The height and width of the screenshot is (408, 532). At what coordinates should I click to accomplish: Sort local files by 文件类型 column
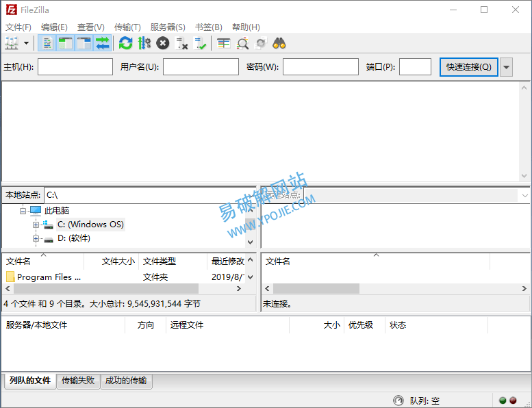click(x=173, y=261)
